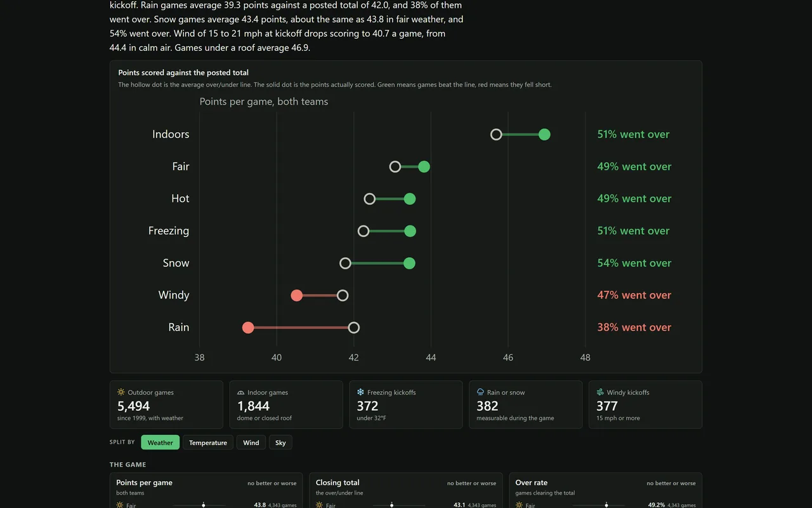812x508 pixels.
Task: Click the 'Windy' row label in chart
Action: tap(174, 295)
